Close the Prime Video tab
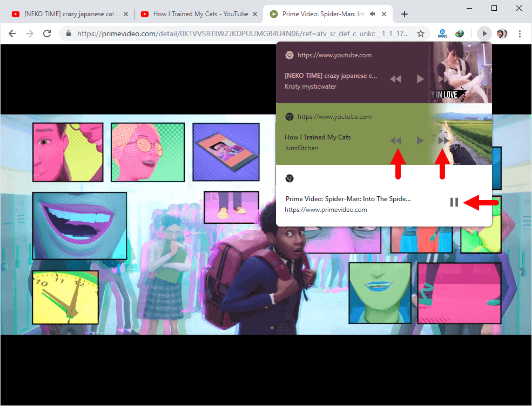This screenshot has height=406, width=532. click(x=383, y=14)
